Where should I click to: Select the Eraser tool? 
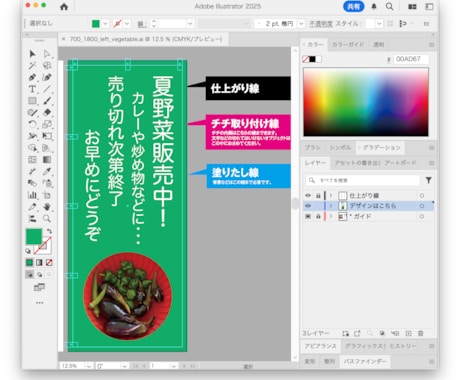[47, 113]
